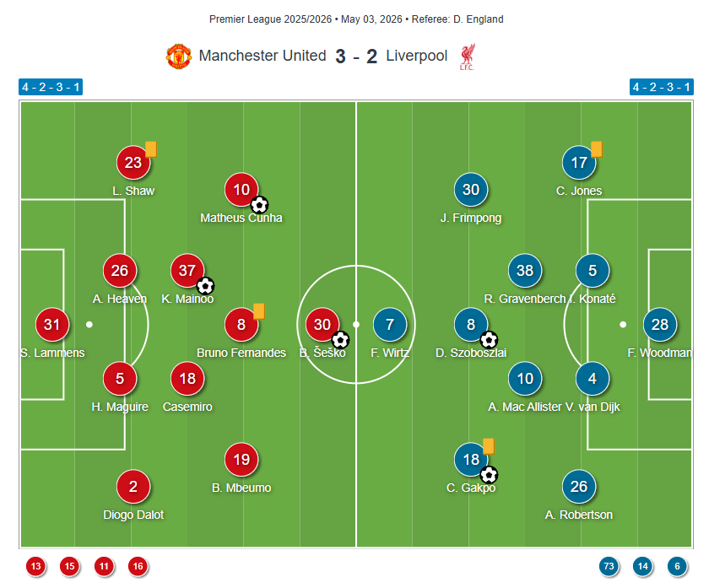Click Bruno Fernandes' yellow card
The height and width of the screenshot is (588, 709).
[259, 311]
